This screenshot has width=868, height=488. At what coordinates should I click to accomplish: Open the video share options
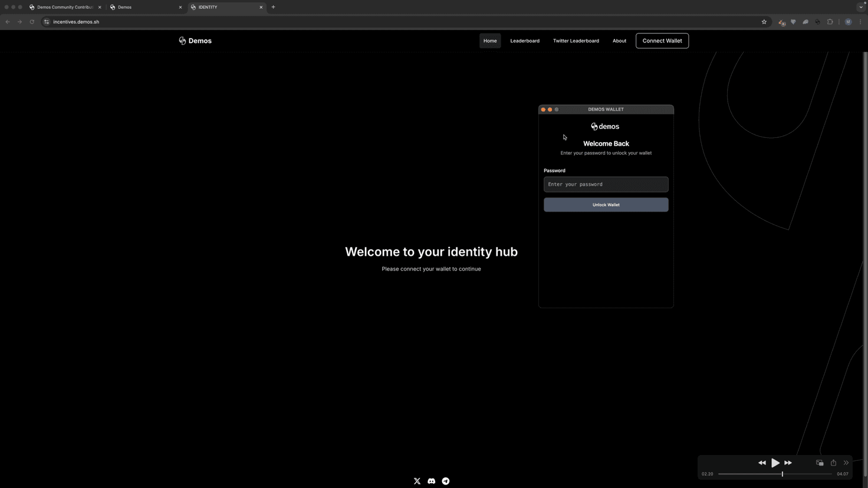click(833, 463)
